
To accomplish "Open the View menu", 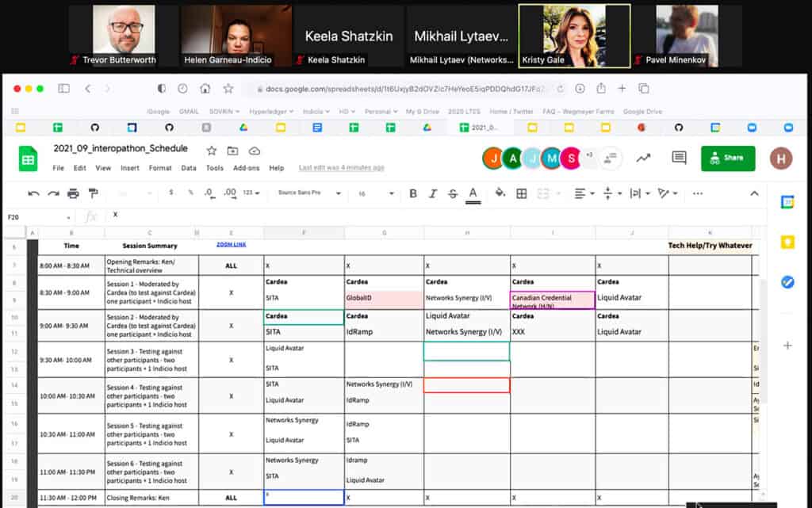I will point(103,168).
